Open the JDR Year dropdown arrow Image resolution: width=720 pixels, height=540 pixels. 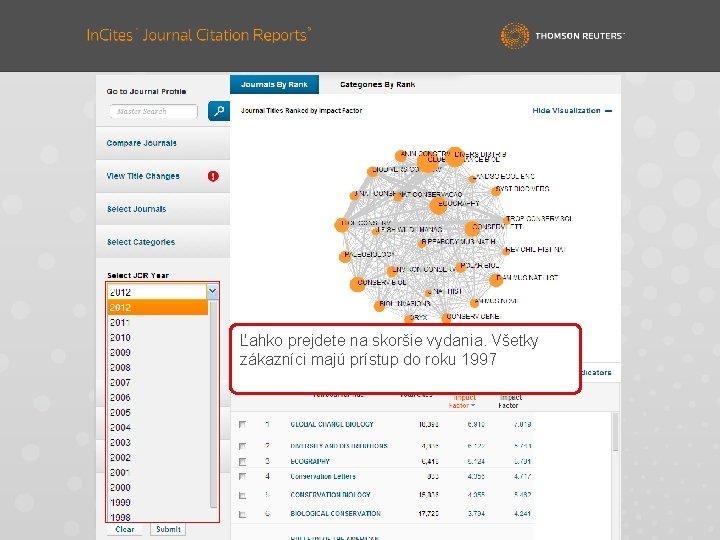pos(213,291)
